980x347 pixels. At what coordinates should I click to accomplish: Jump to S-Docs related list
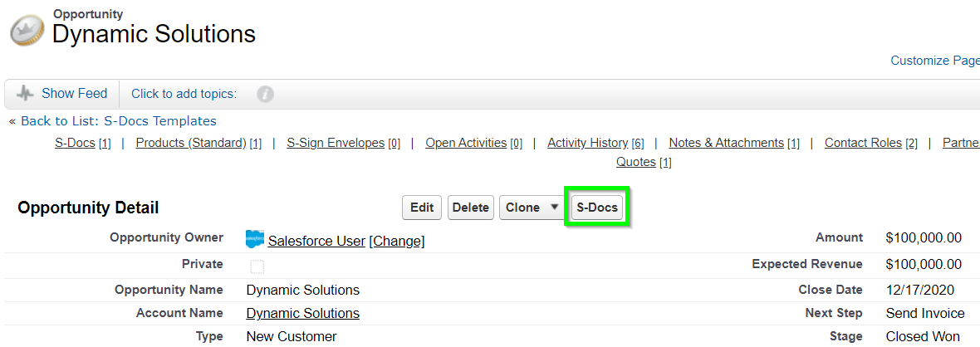pyautogui.click(x=75, y=143)
